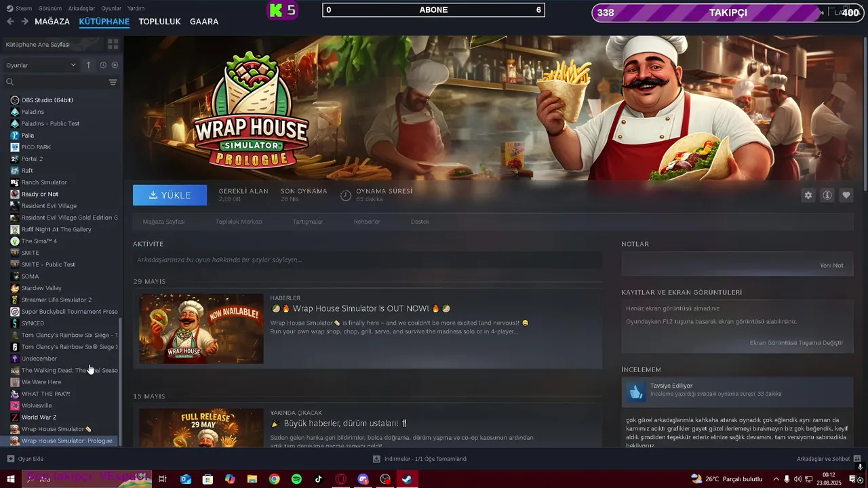Screen dimensions: 868x488
Task: Click the library list scrollbar
Action: click(121, 382)
